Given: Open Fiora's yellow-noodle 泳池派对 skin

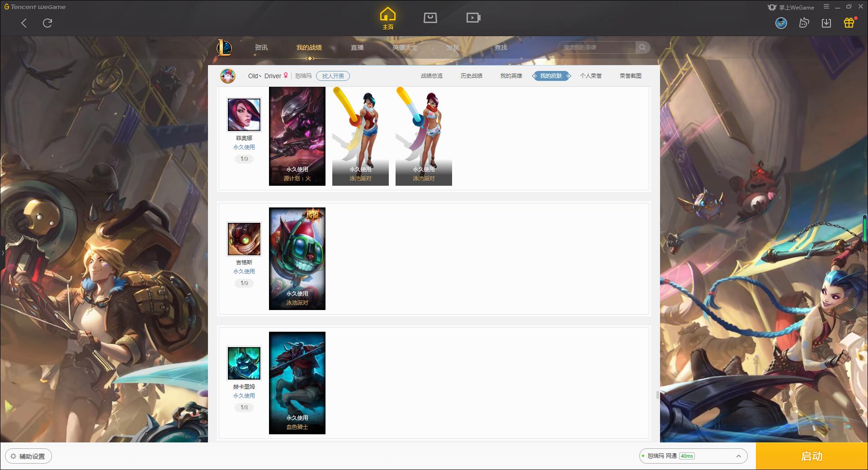Looking at the screenshot, I should 360,136.
